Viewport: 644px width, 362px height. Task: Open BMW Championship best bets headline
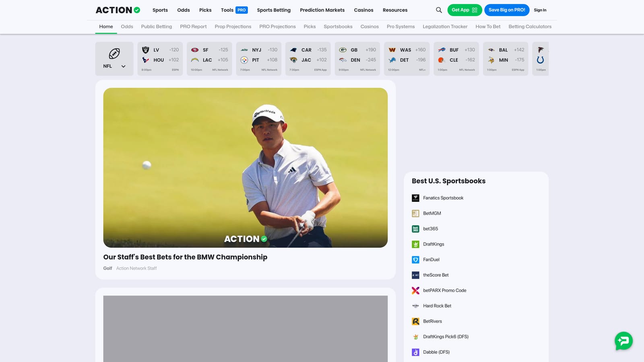pos(185,257)
